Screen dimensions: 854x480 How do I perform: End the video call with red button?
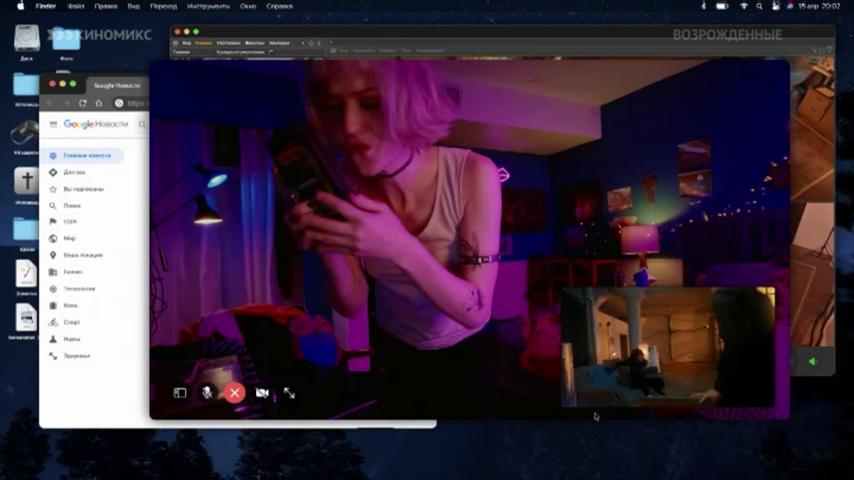pyautogui.click(x=235, y=393)
